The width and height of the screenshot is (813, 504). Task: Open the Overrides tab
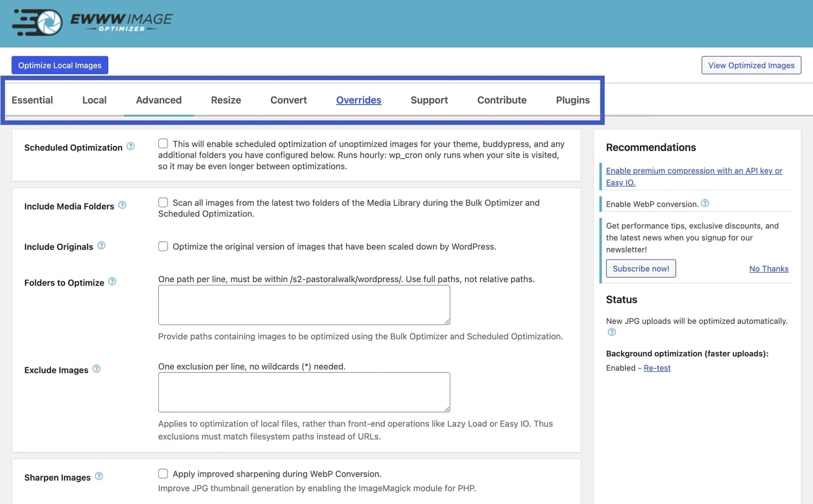[358, 100]
